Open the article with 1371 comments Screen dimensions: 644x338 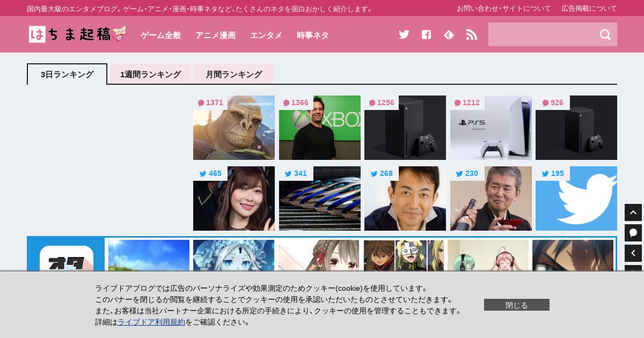point(234,128)
